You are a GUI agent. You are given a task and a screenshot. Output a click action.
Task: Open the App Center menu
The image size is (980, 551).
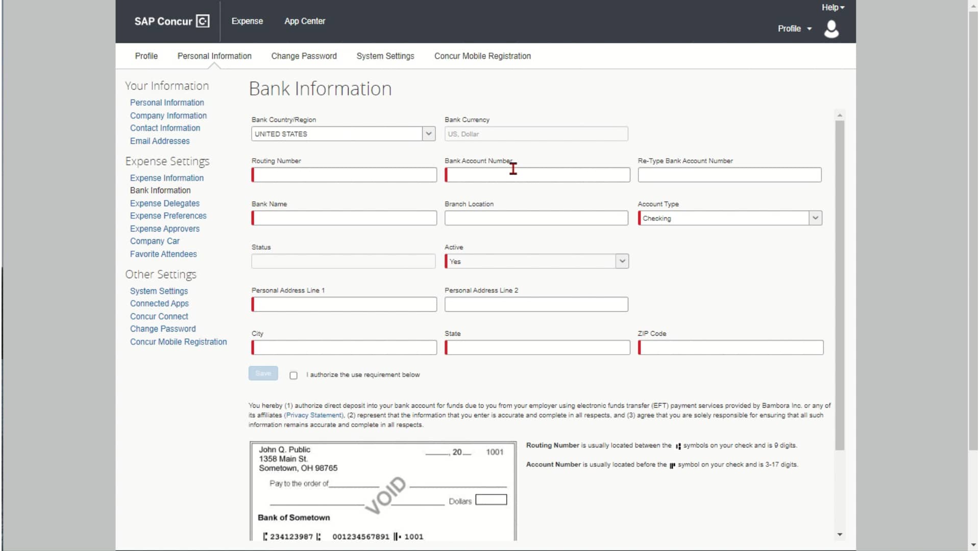click(305, 21)
